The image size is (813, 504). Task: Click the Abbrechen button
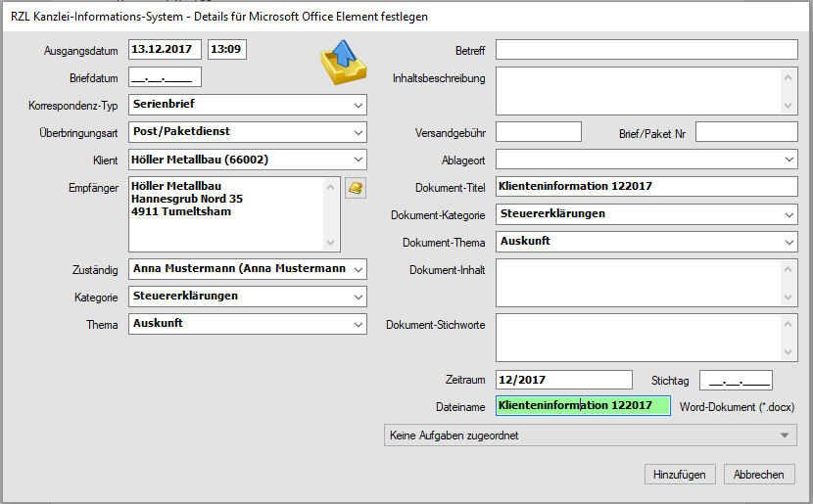[x=759, y=475]
